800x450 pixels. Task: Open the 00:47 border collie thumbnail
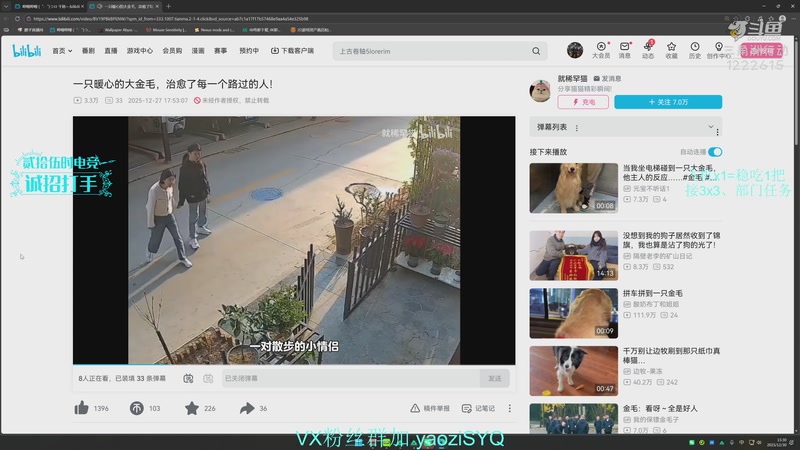click(x=573, y=370)
